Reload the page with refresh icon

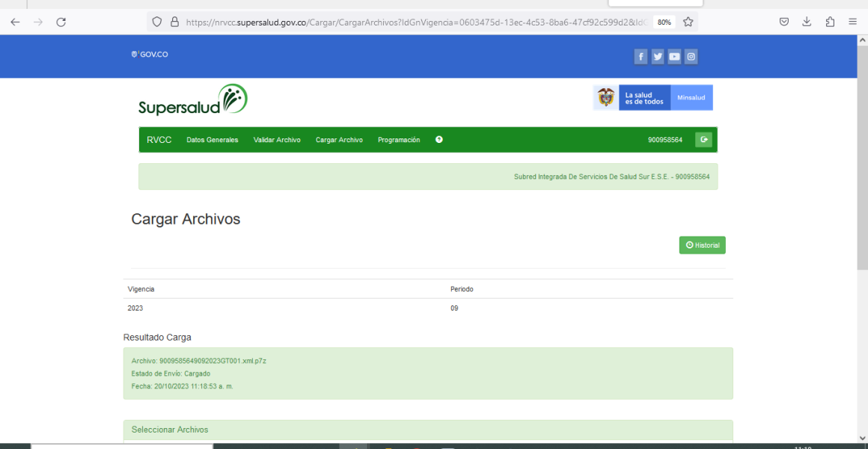click(x=61, y=22)
